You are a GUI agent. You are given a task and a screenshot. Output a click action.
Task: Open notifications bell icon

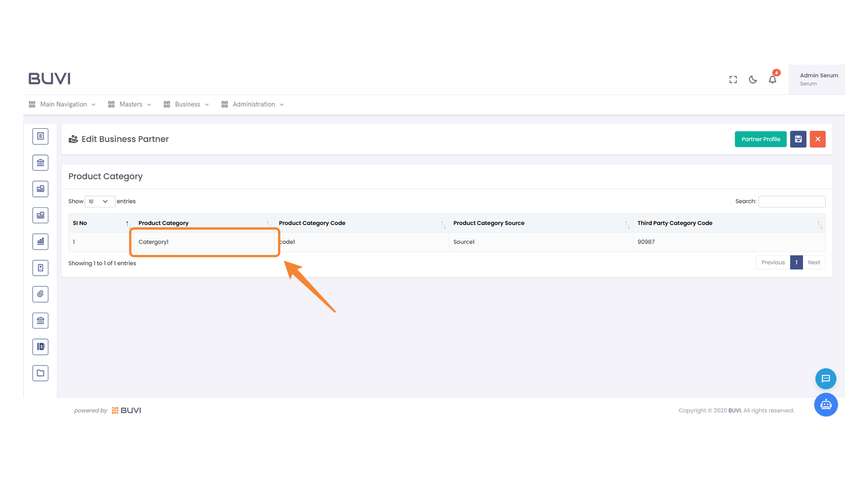[x=772, y=80]
